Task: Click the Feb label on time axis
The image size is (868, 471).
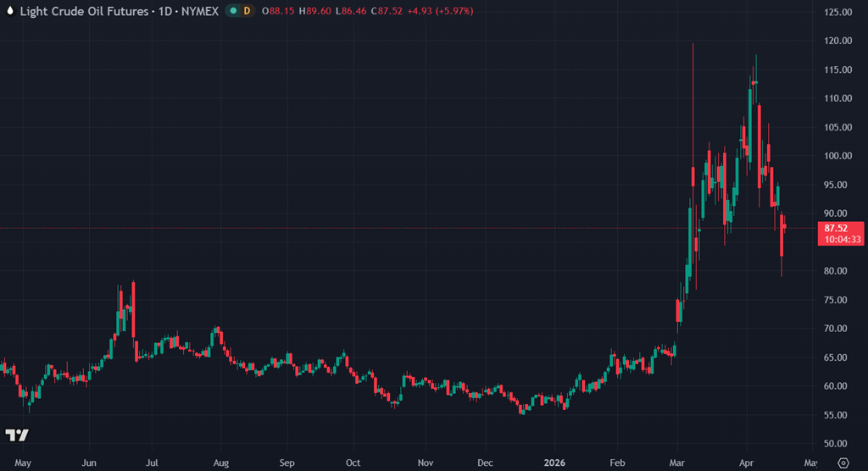Action: pos(617,463)
